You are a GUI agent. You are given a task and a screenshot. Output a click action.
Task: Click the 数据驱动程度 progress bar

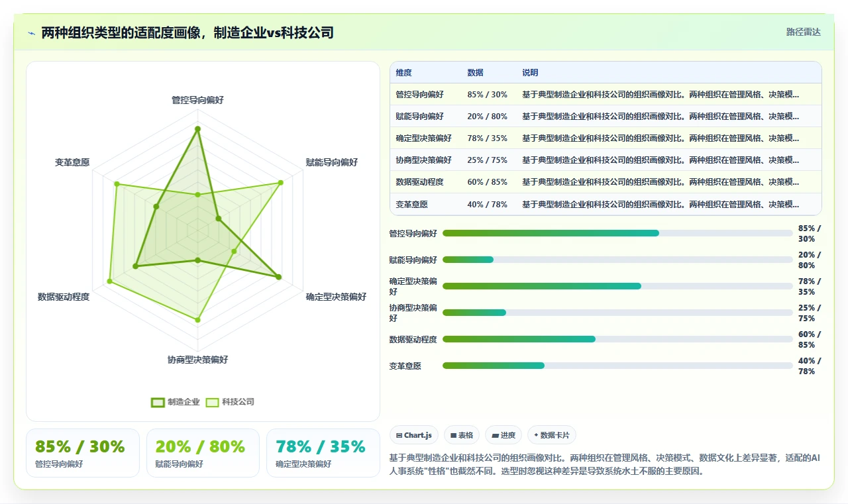617,339
